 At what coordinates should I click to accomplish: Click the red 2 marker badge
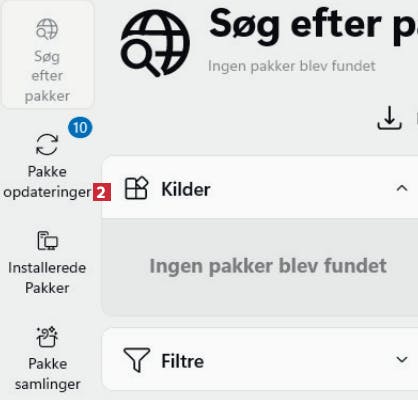click(102, 192)
